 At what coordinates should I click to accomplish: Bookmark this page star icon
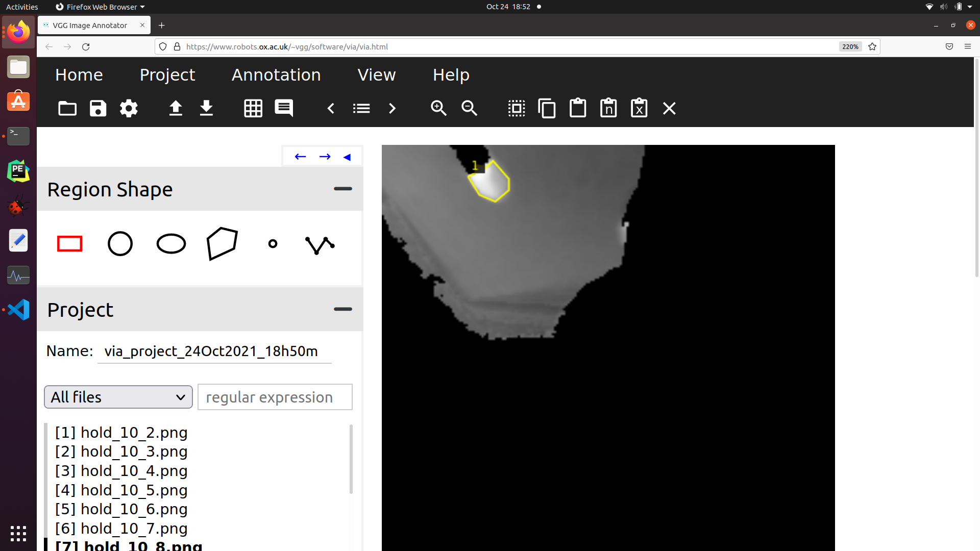(x=872, y=46)
